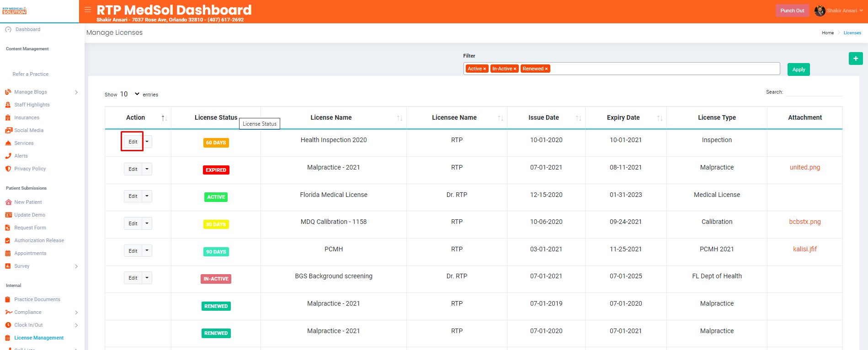Click the Staff Highlights icon
The height and width of the screenshot is (350, 868).
8,105
